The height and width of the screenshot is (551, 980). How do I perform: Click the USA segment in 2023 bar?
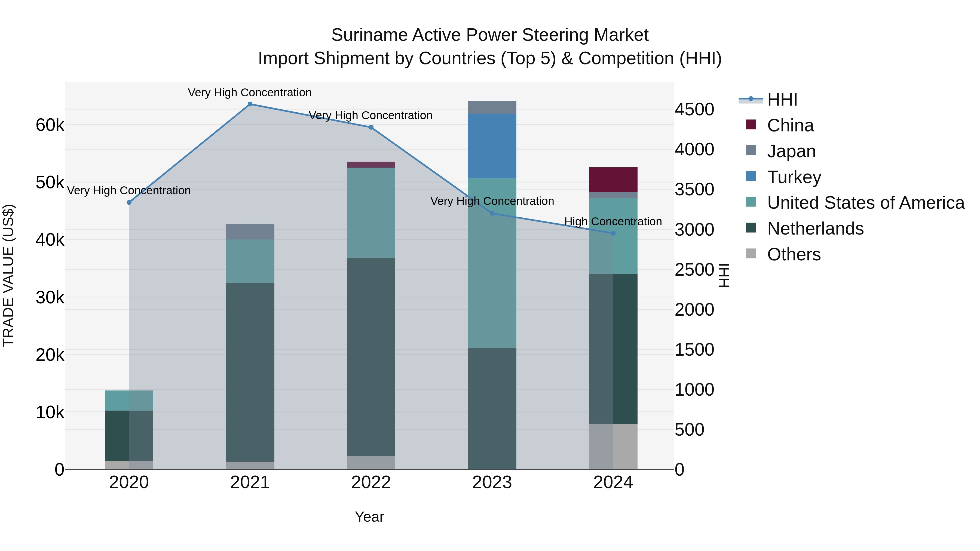[x=492, y=263]
